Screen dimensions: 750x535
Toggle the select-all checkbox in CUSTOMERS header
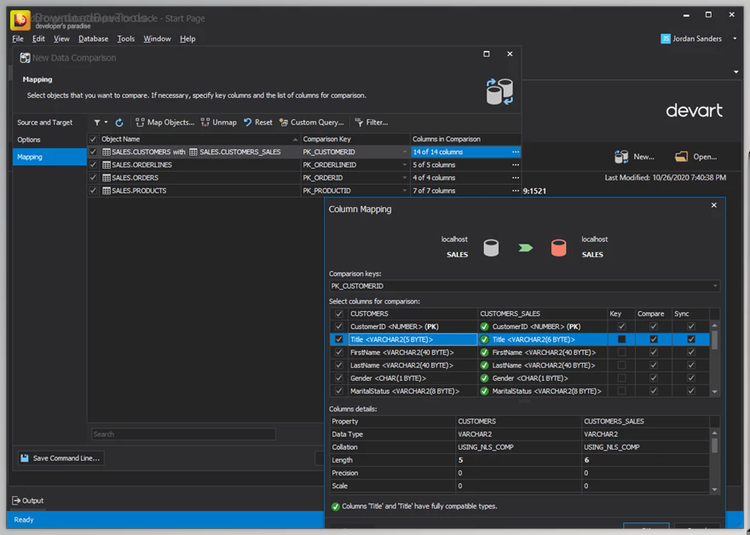(x=339, y=314)
